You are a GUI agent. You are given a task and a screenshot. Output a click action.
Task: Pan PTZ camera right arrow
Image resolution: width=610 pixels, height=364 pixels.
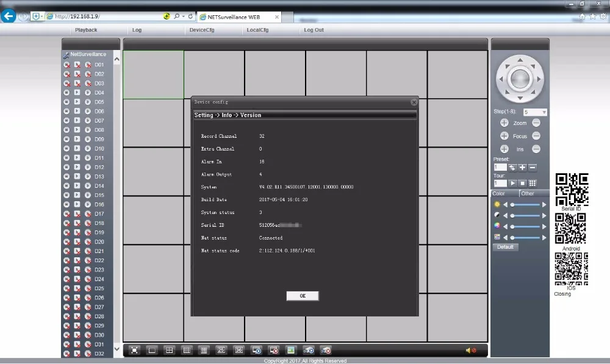(x=539, y=79)
